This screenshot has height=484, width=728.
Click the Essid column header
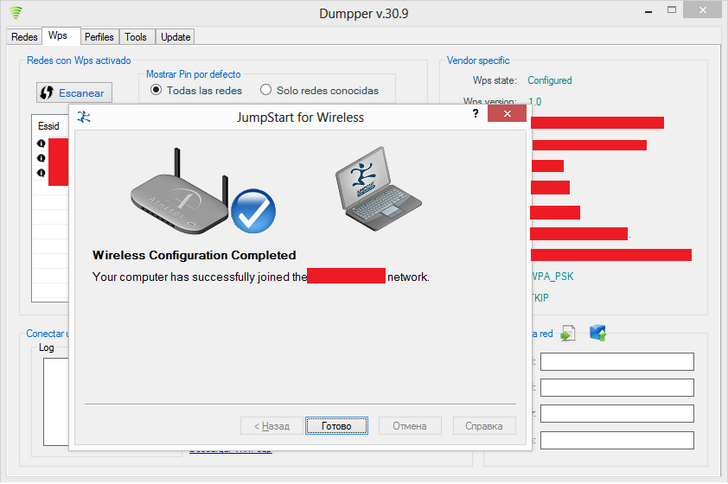tap(48, 127)
